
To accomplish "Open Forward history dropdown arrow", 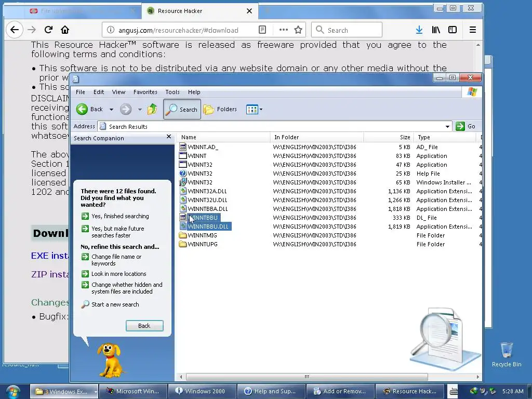I will pos(140,109).
